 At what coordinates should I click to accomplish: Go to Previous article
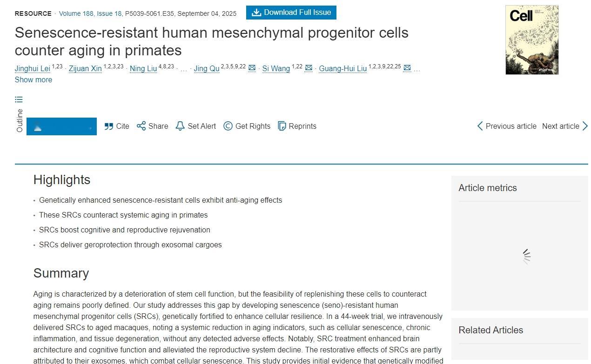[x=507, y=126]
